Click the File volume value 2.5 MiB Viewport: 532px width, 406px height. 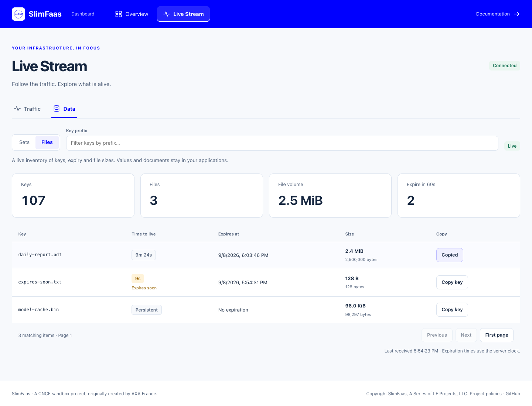point(300,200)
